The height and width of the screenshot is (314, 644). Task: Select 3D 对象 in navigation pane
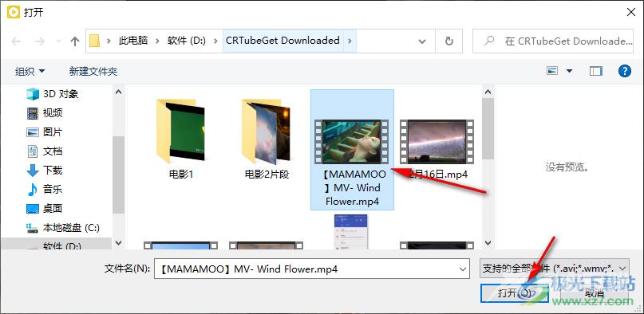pyautogui.click(x=53, y=94)
